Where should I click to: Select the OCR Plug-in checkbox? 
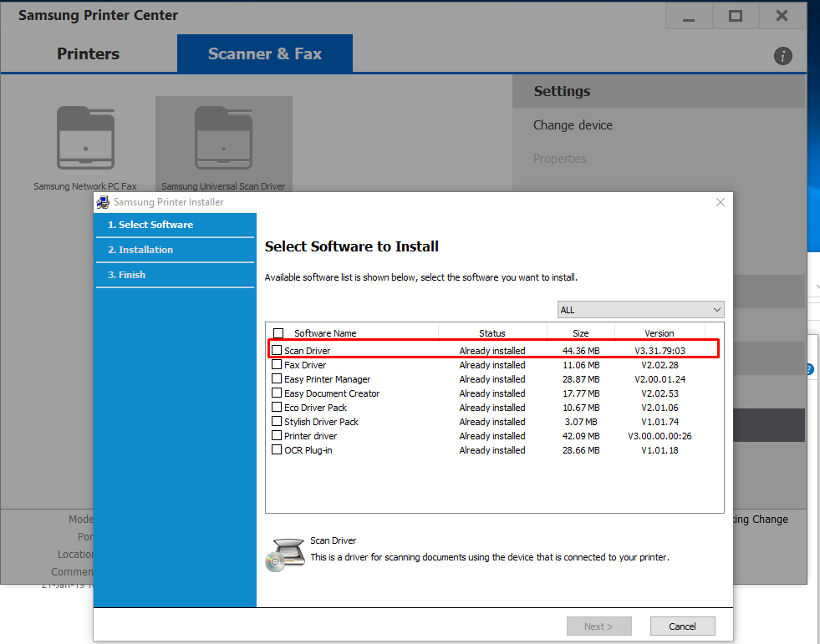[277, 450]
